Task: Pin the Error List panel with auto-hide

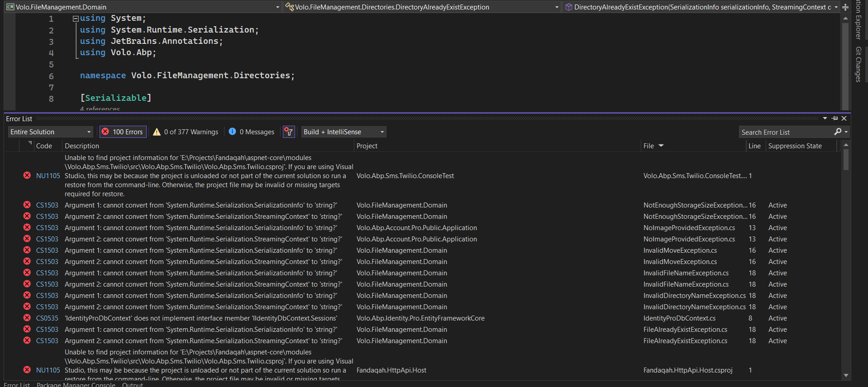Action: (x=835, y=118)
